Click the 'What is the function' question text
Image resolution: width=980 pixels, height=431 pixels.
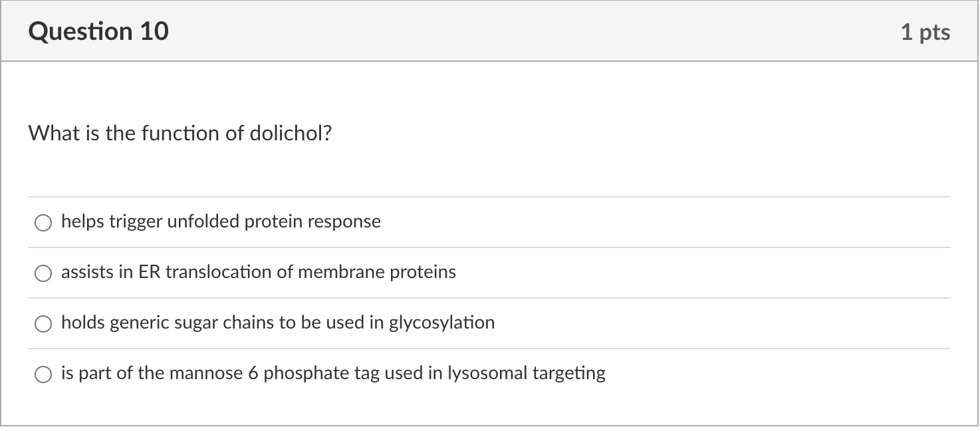pos(180,134)
